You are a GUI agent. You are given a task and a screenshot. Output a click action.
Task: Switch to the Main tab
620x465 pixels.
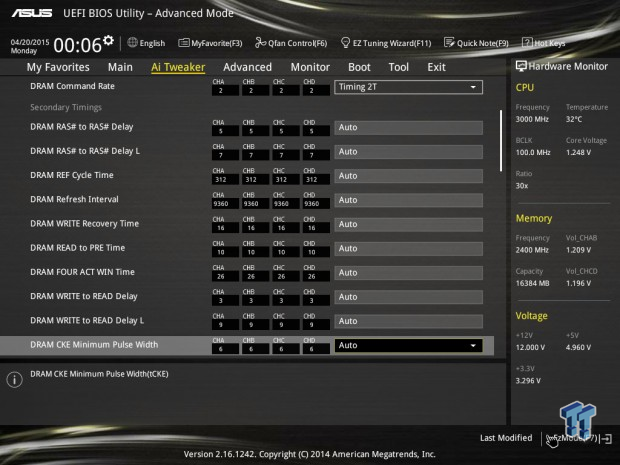(x=120, y=67)
